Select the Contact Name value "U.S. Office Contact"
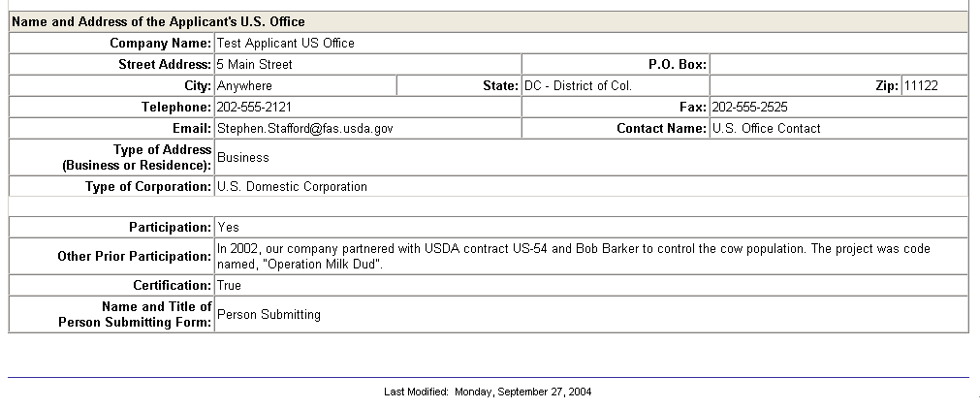This screenshot has width=980, height=408. coord(766,129)
